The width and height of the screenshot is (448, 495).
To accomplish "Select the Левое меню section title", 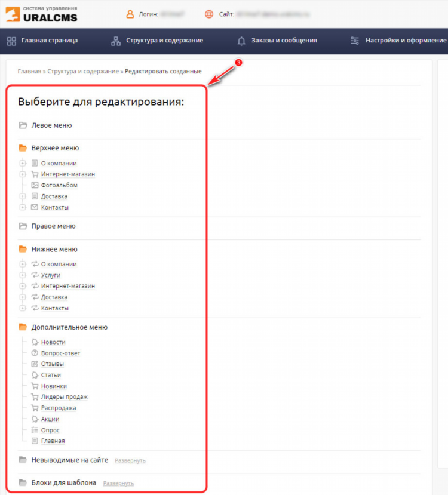I will (51, 125).
